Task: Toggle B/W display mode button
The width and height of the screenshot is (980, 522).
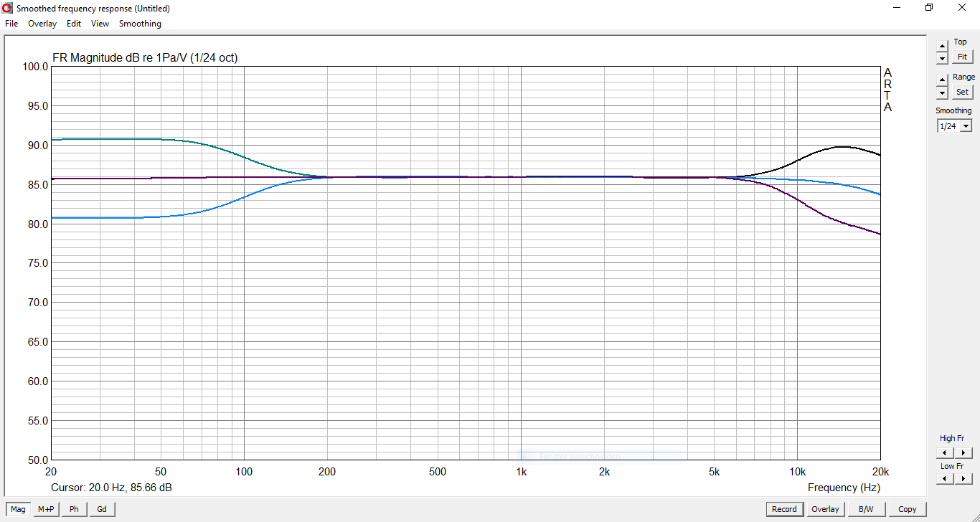Action: [866, 509]
